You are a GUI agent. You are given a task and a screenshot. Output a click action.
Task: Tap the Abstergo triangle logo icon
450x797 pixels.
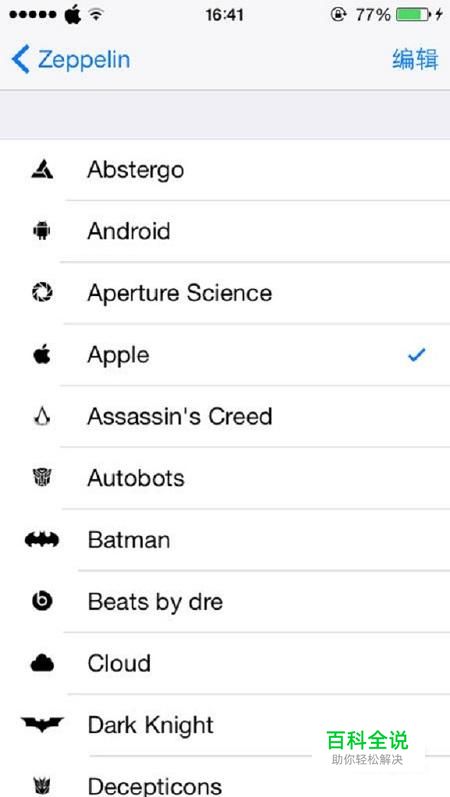(42, 169)
